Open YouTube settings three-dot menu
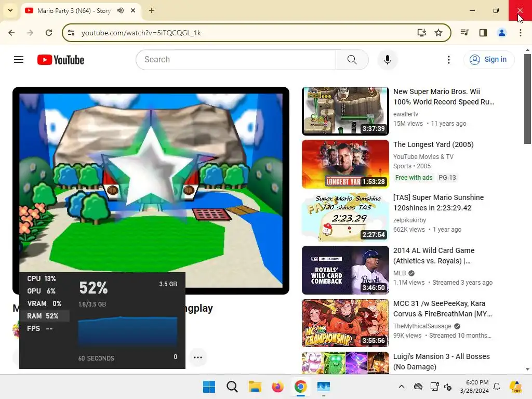Viewport: 532px width, 399px height. coord(448,60)
